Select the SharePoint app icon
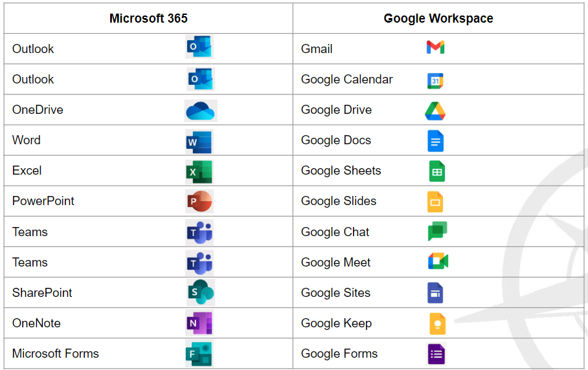Viewport: 588px width, 370px height. click(x=199, y=293)
